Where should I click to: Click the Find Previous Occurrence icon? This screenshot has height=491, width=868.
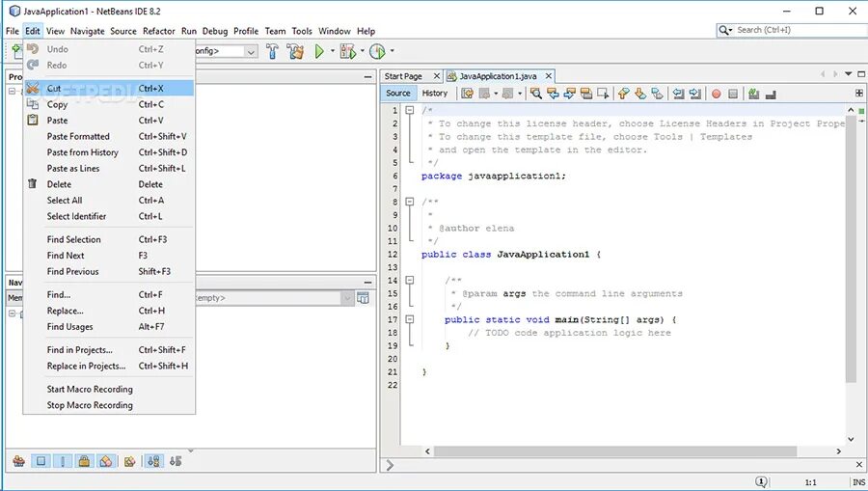coord(553,94)
